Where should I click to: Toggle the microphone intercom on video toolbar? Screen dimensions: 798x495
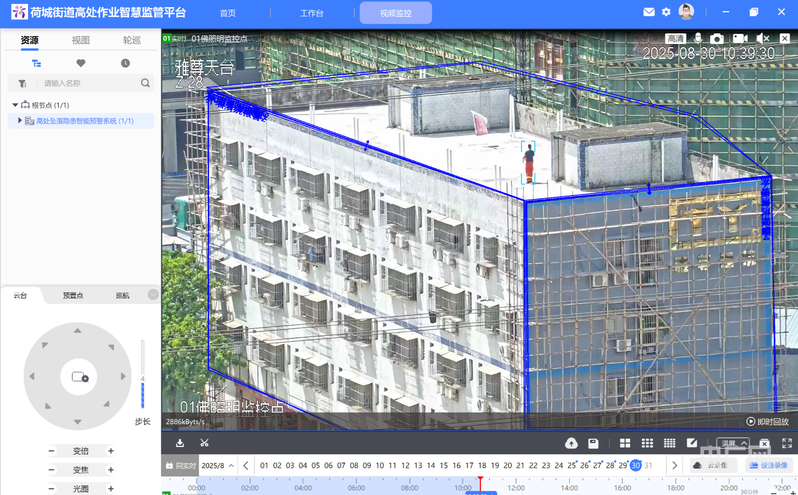click(697, 38)
